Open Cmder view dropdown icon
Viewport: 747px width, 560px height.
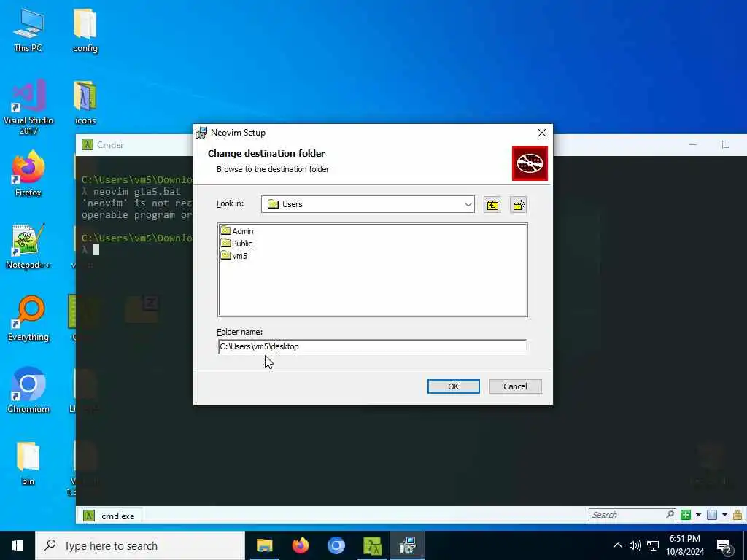712,515
